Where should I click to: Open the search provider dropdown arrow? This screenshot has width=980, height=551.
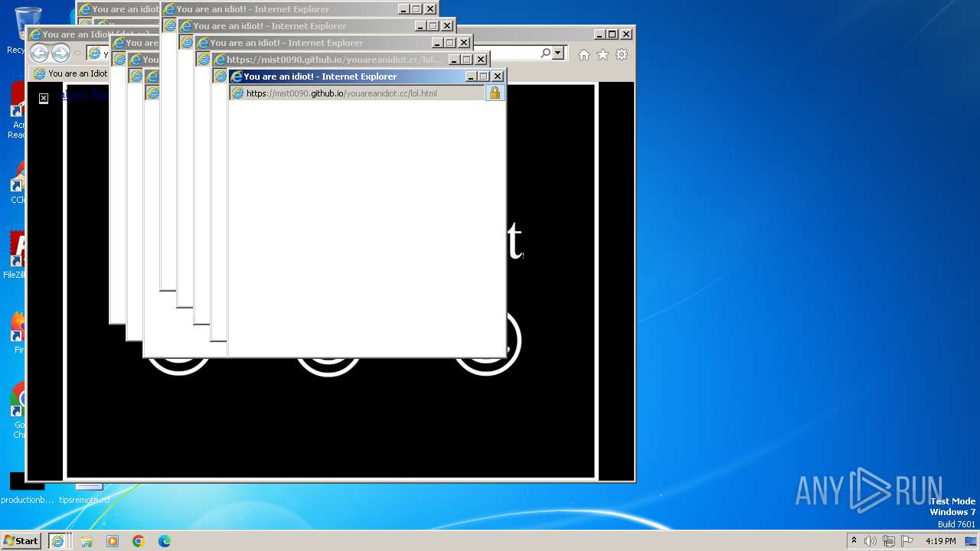(x=558, y=53)
